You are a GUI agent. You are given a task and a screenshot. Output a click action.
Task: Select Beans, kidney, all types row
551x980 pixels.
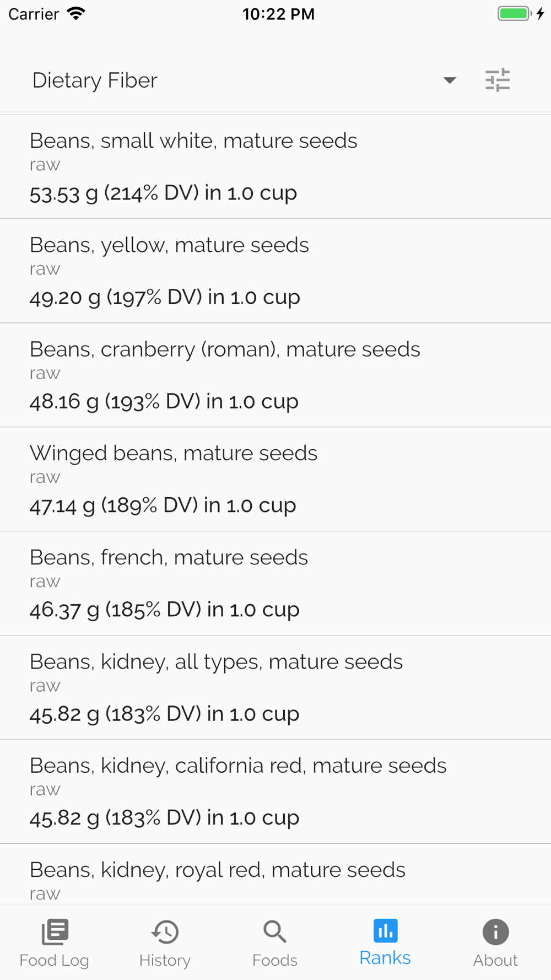[275, 687]
